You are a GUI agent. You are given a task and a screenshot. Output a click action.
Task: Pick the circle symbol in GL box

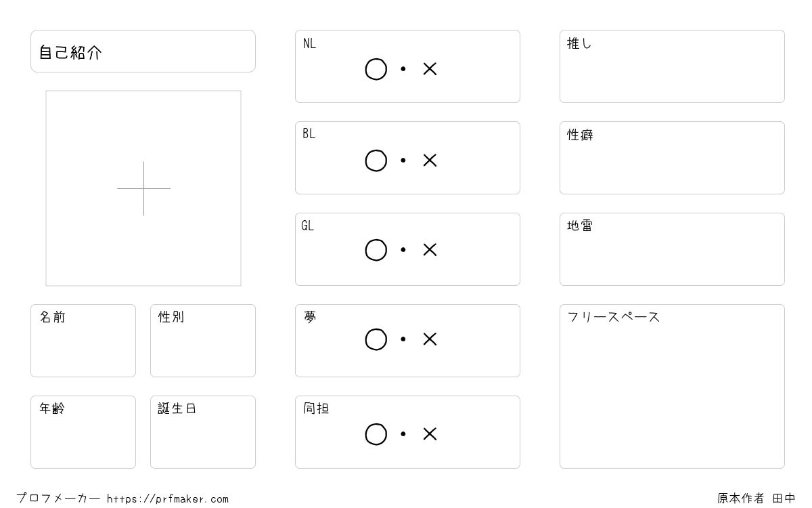[376, 250]
